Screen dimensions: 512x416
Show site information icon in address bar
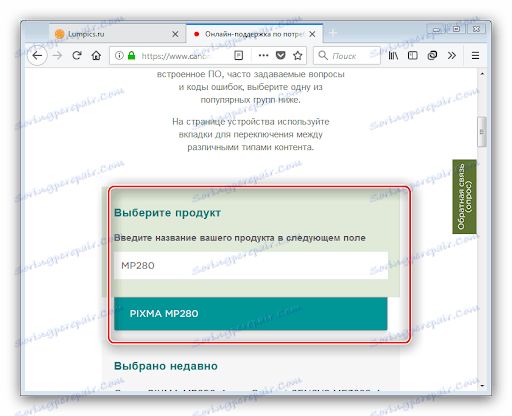(119, 55)
